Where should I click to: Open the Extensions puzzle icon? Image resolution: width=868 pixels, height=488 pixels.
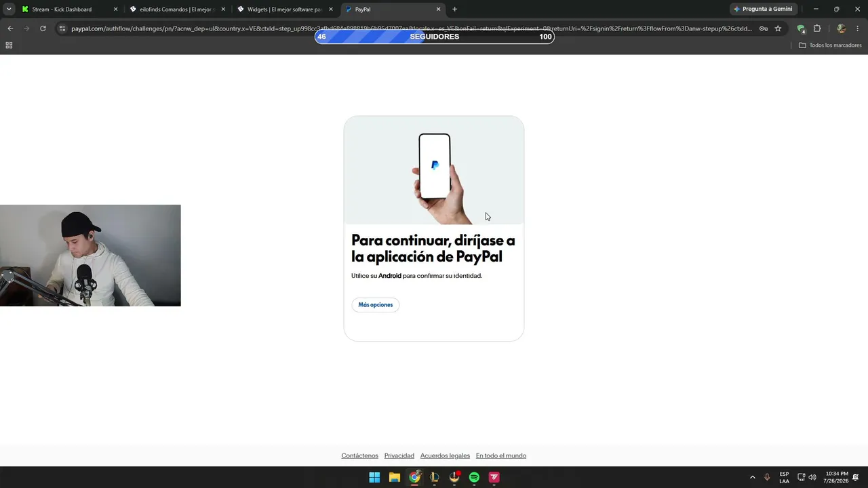817,28
